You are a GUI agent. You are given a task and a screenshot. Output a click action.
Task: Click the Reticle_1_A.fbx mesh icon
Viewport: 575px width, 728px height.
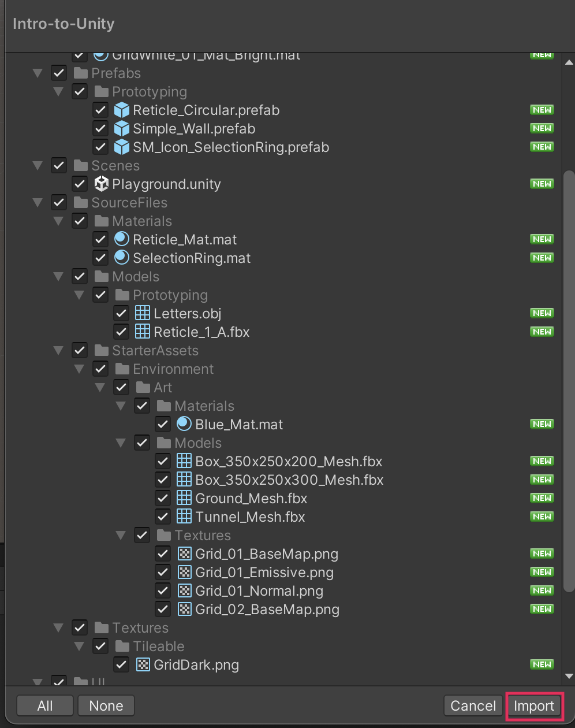tap(142, 332)
